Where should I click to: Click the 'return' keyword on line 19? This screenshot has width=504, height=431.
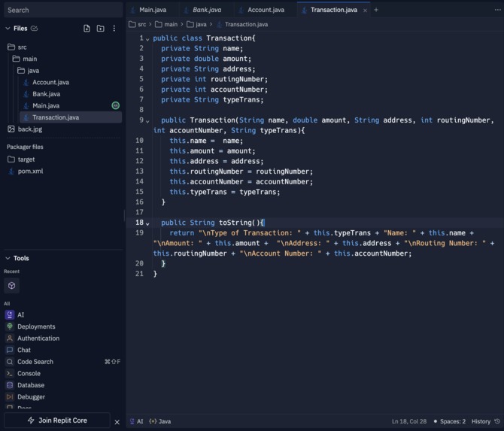point(182,233)
